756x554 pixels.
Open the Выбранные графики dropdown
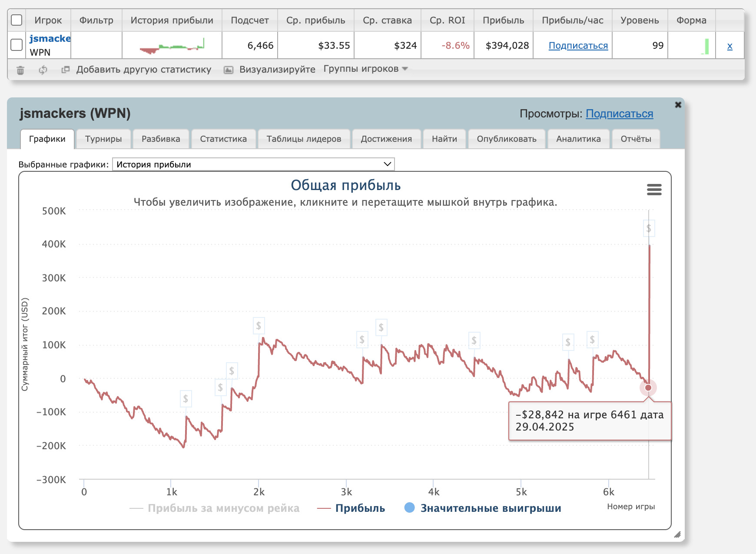coord(253,164)
